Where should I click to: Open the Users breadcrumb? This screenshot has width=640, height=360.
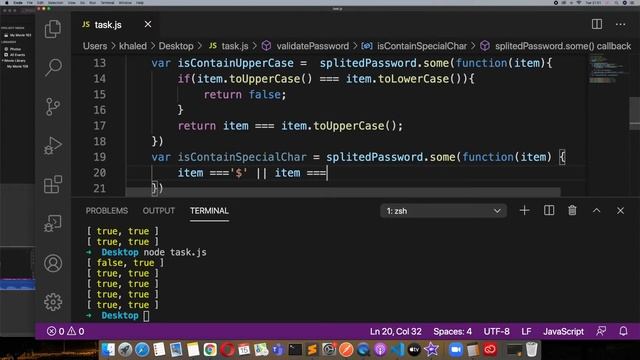click(95, 46)
